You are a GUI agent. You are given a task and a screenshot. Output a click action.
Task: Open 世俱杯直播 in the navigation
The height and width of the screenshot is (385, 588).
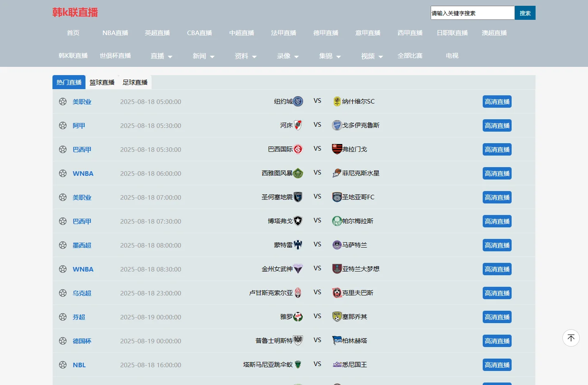115,56
